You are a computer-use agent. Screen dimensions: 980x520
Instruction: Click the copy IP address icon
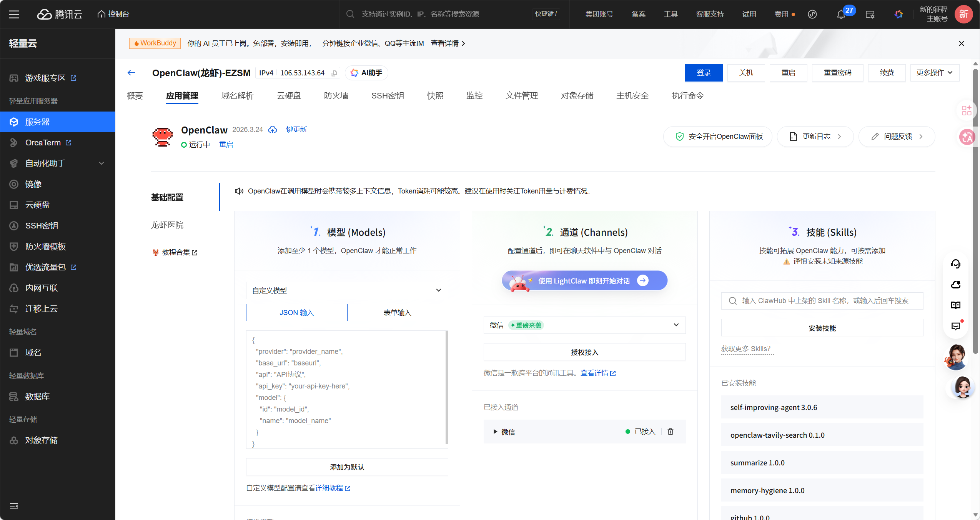coord(334,73)
